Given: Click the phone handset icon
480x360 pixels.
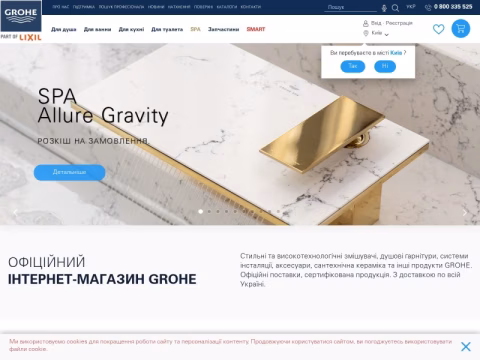Looking at the screenshot, I should [x=428, y=7].
